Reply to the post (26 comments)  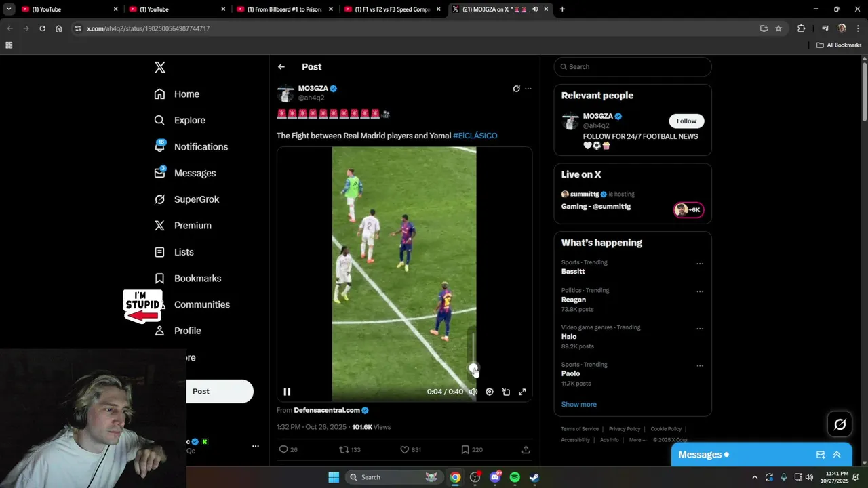click(288, 449)
